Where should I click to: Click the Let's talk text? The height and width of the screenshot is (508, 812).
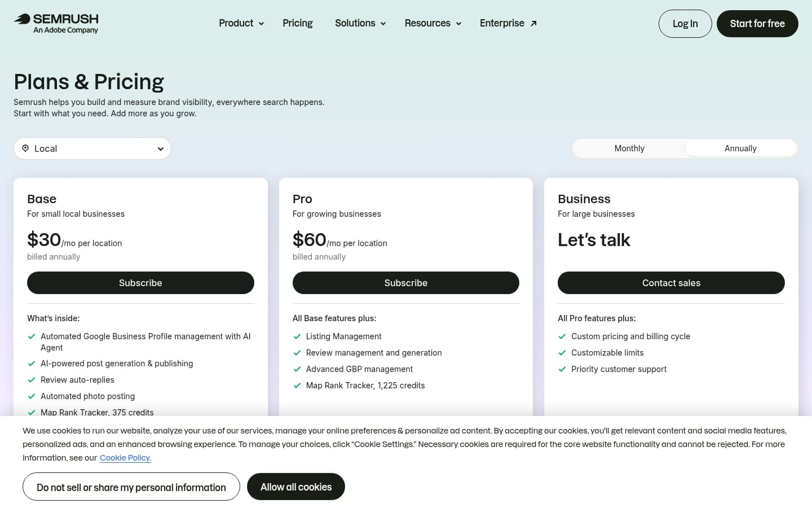point(594,240)
